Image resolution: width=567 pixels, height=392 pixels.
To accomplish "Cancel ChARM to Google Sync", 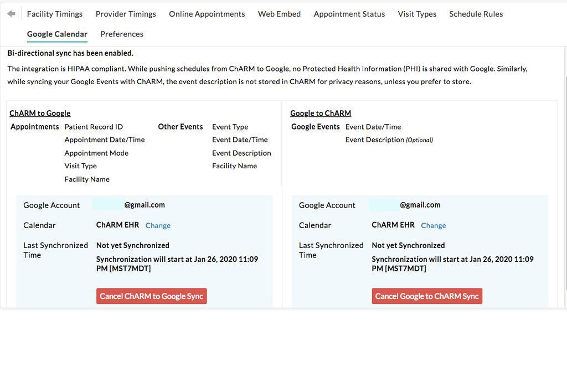I will click(151, 296).
